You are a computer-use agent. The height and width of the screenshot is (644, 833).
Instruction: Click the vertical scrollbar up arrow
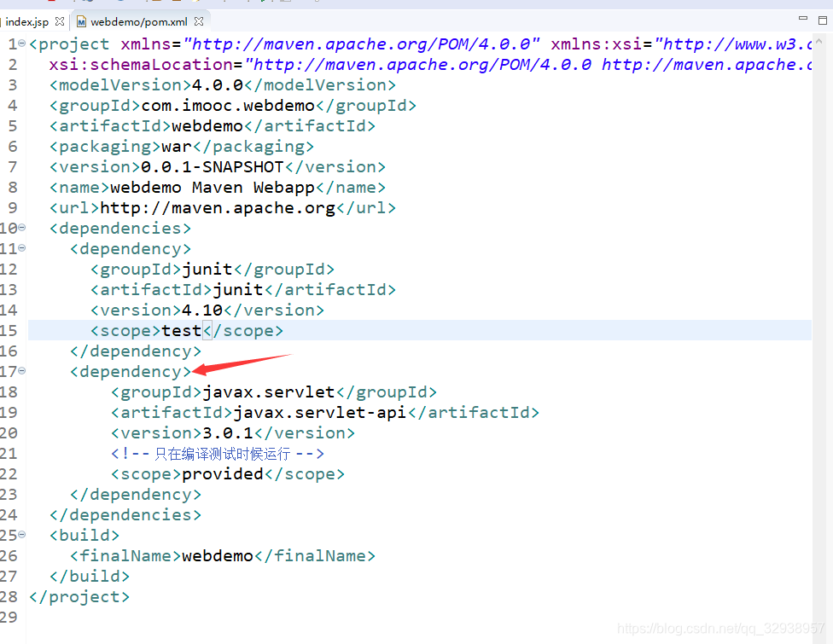819,42
